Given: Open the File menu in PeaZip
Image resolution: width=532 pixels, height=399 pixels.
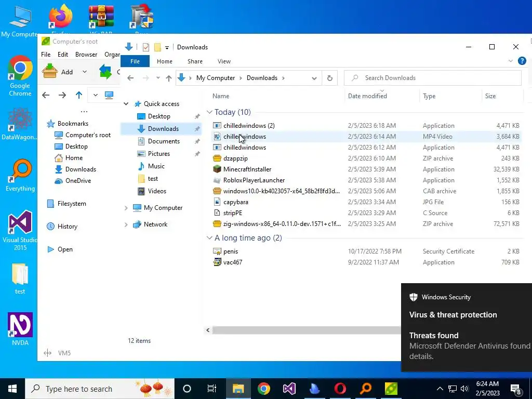Looking at the screenshot, I should (x=46, y=54).
